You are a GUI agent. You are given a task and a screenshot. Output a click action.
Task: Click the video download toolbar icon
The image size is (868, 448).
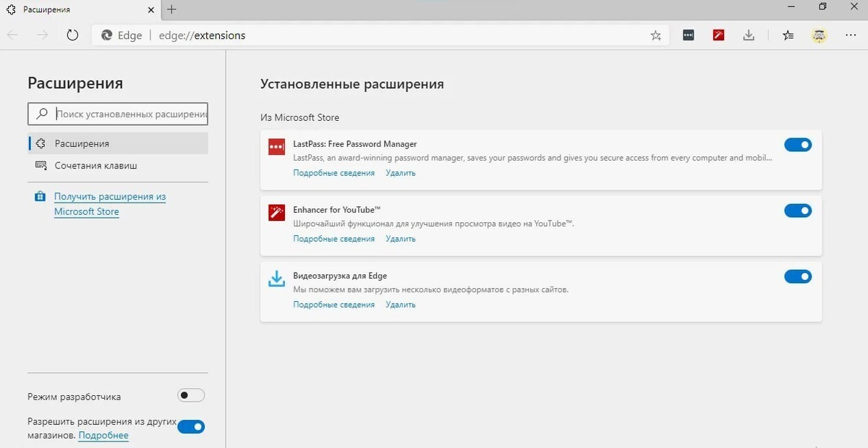(749, 35)
